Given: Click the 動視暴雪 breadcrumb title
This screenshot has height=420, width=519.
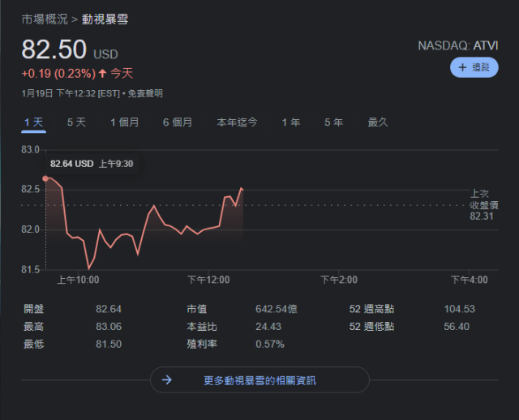Looking at the screenshot, I should (x=105, y=19).
